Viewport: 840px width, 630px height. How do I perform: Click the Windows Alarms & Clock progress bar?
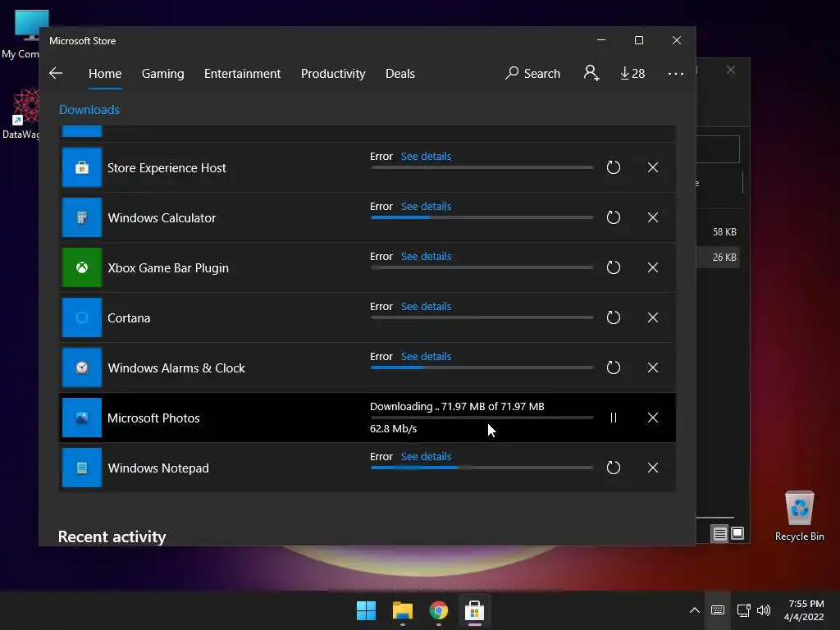[x=482, y=367]
